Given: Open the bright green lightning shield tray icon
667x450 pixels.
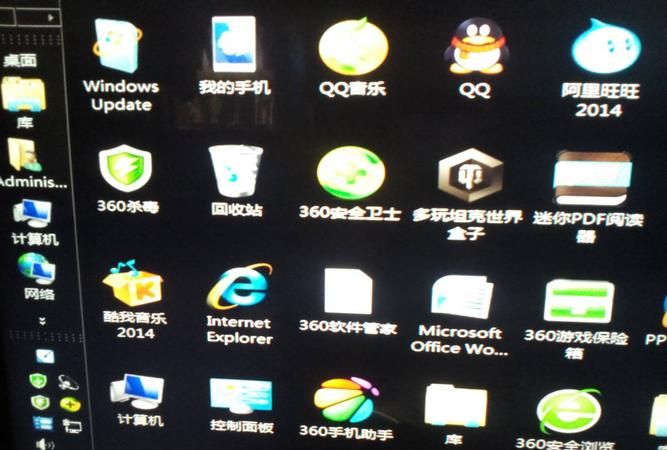Looking at the screenshot, I should (x=38, y=380).
